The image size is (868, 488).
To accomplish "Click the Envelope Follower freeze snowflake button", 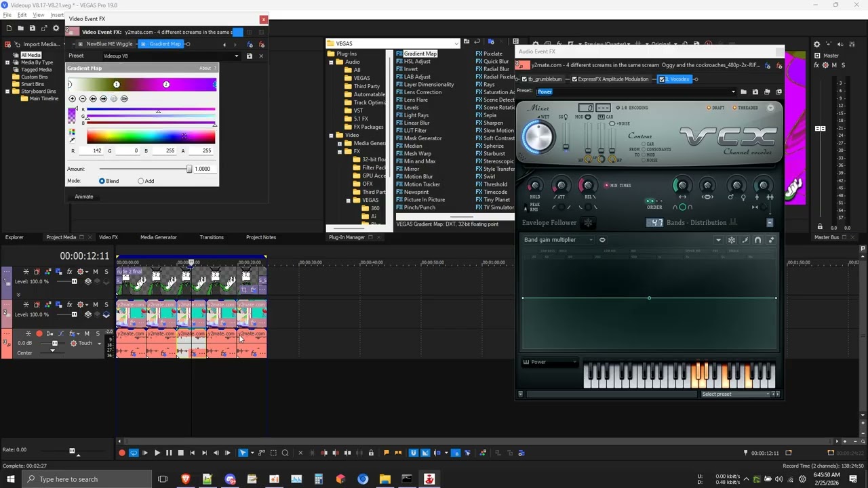I will point(589,222).
